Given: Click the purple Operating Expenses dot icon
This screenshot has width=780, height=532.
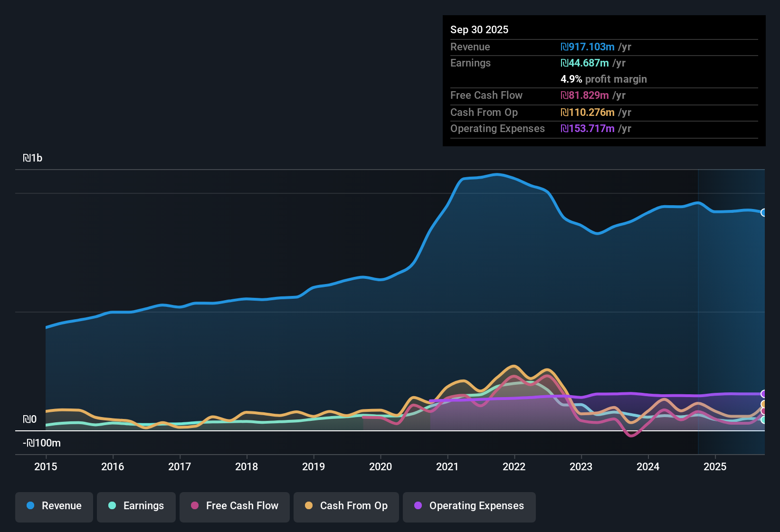Looking at the screenshot, I should pyautogui.click(x=418, y=506).
